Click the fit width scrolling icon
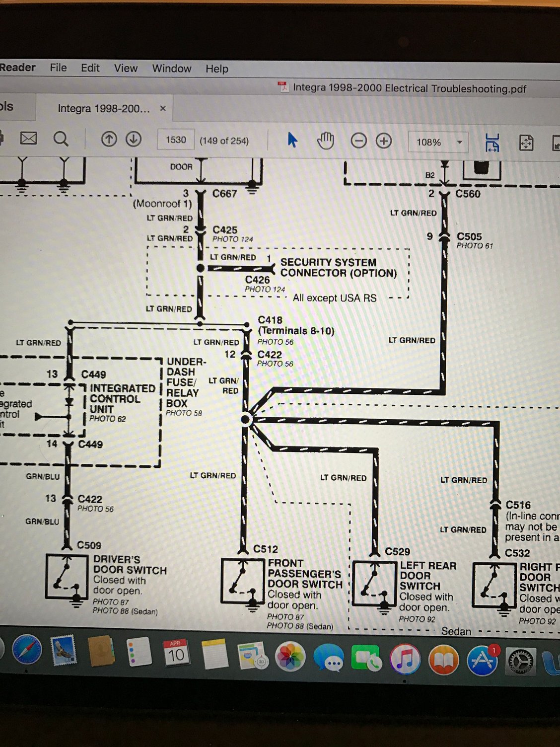 pyautogui.click(x=491, y=143)
